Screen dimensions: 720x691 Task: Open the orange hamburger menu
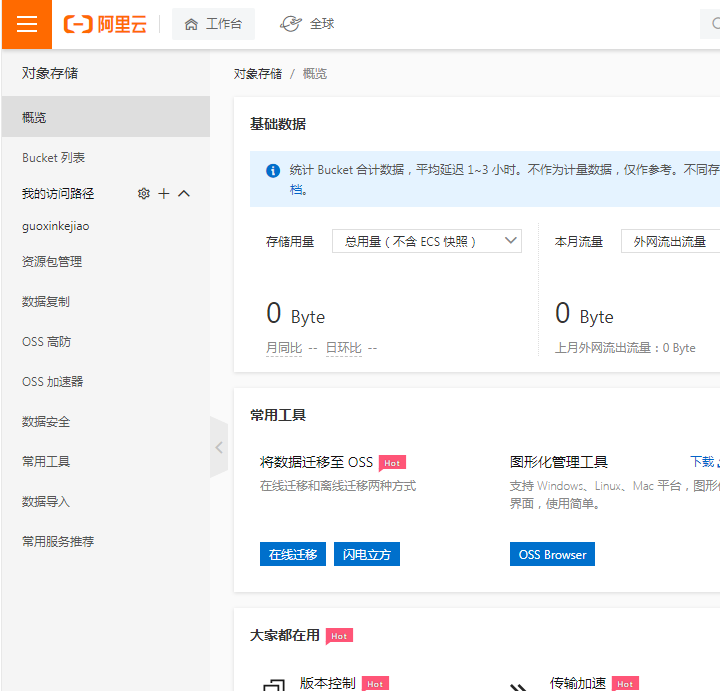click(27, 24)
